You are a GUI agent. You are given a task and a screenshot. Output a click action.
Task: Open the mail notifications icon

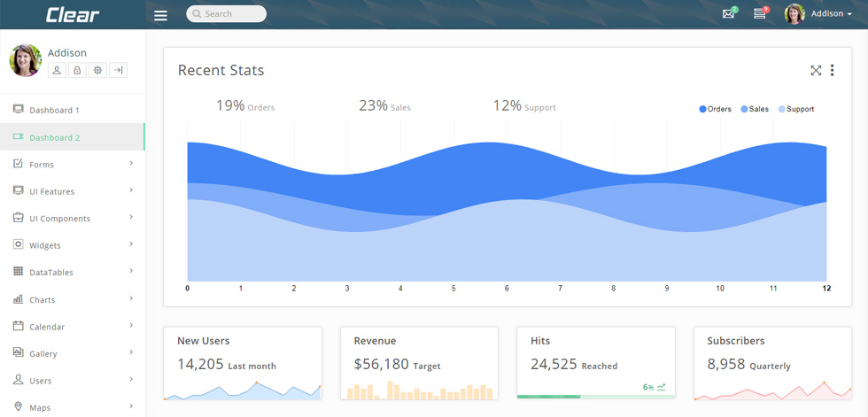728,14
